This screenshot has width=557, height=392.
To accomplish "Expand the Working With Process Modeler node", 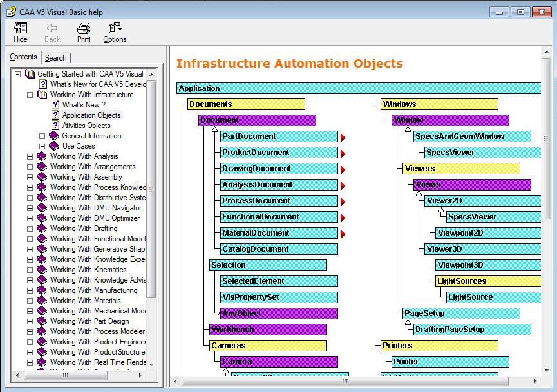I will 30,331.
